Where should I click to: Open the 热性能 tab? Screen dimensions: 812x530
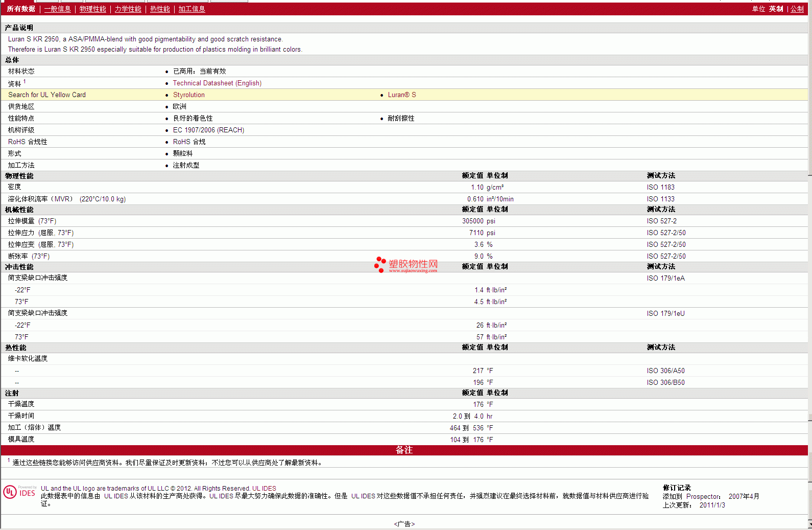(x=160, y=9)
